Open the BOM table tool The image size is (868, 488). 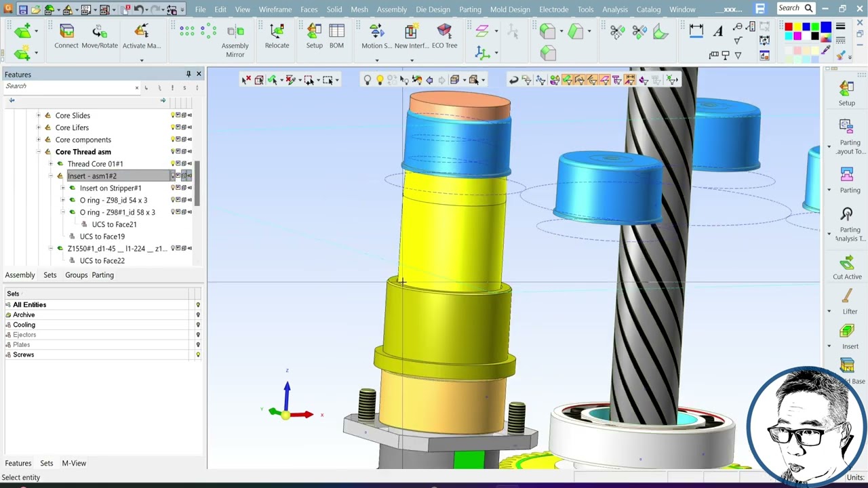coord(336,37)
